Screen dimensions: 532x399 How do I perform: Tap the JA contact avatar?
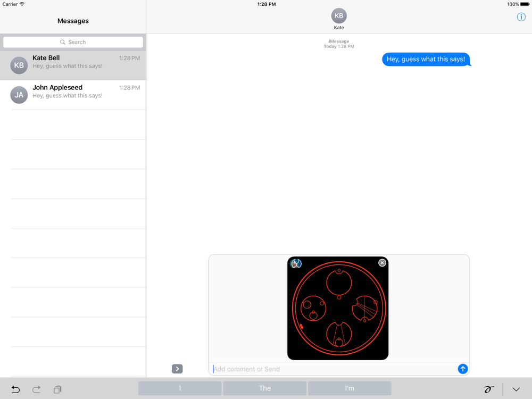tap(19, 95)
